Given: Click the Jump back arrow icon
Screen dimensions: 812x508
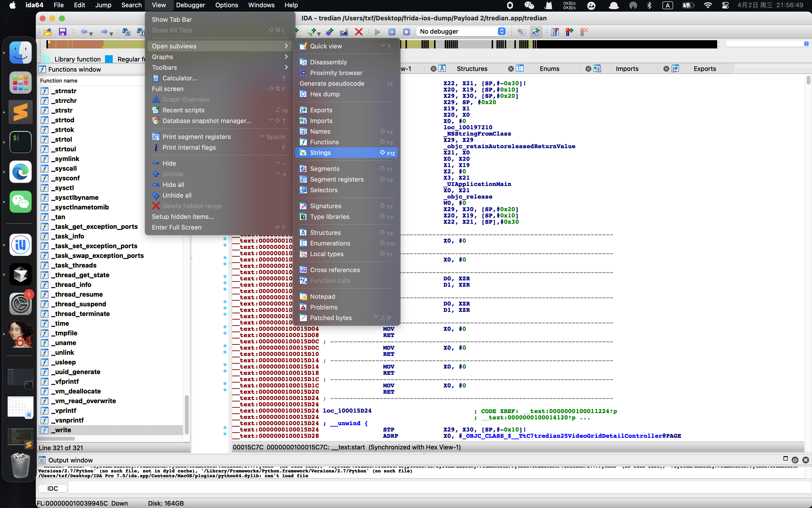Looking at the screenshot, I should (x=83, y=32).
